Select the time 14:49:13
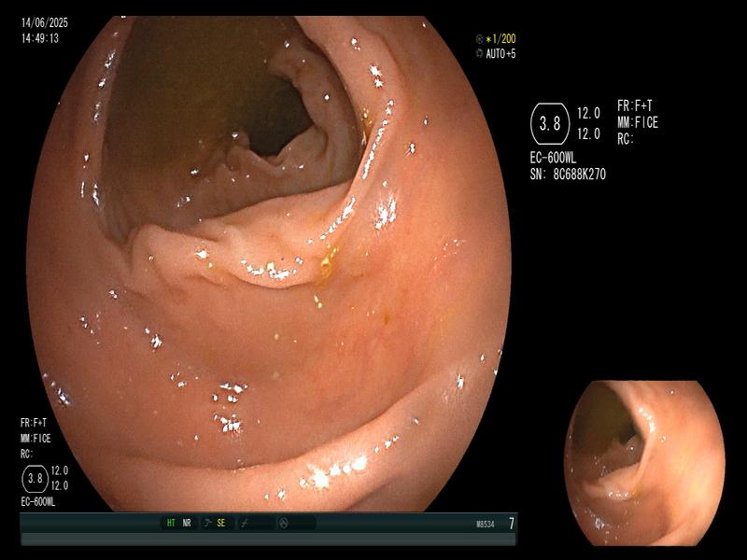 [x=40, y=38]
